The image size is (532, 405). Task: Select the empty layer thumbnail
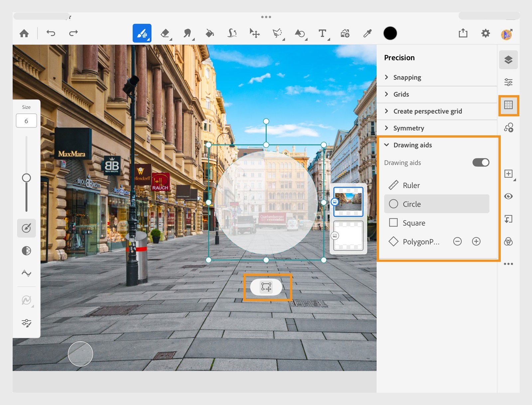pos(348,236)
